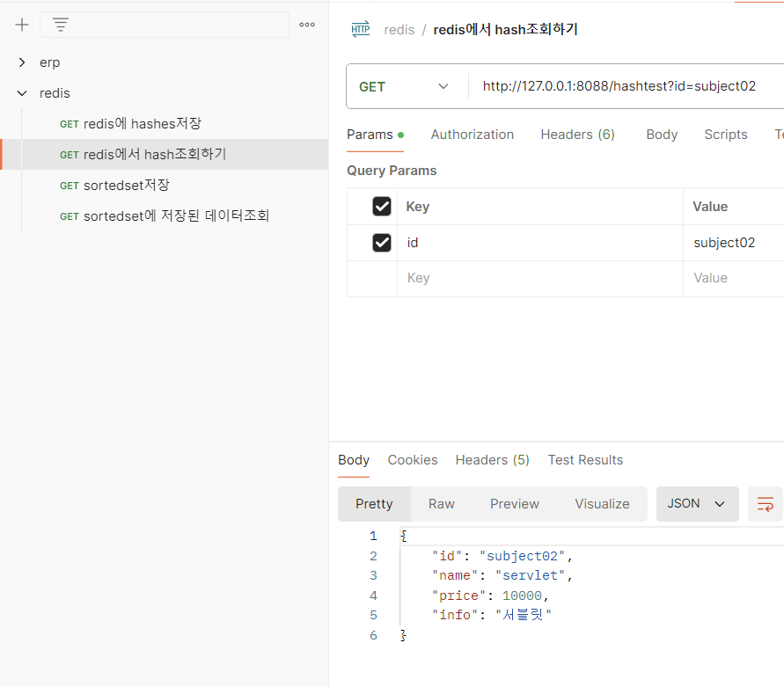Click the "subject02" value in response JSON
The height and width of the screenshot is (687, 784).
pyautogui.click(x=522, y=556)
